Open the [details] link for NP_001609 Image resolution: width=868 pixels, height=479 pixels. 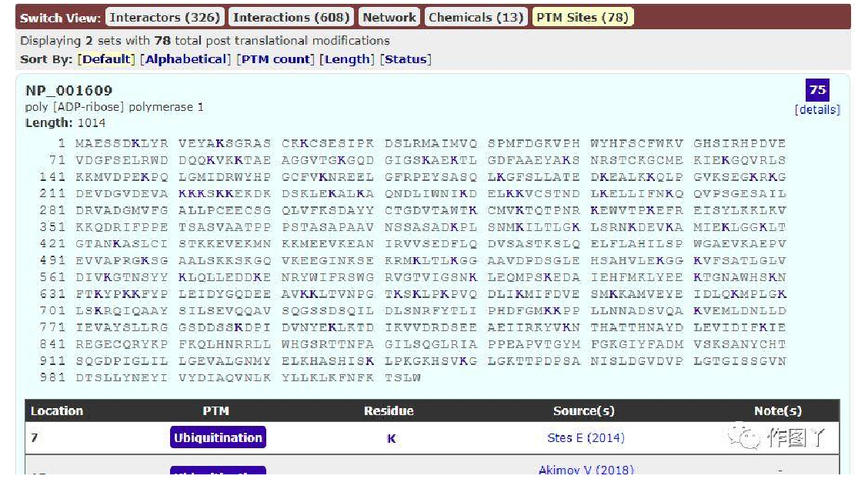coord(817,110)
